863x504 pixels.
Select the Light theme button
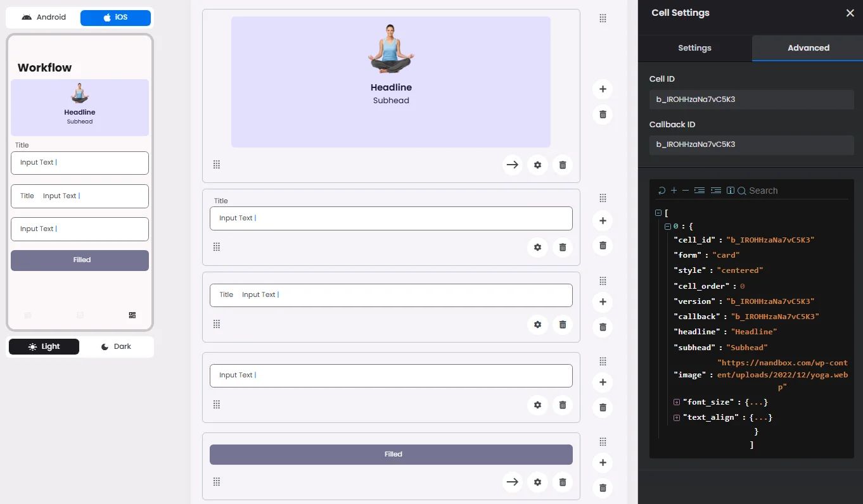pyautogui.click(x=44, y=346)
